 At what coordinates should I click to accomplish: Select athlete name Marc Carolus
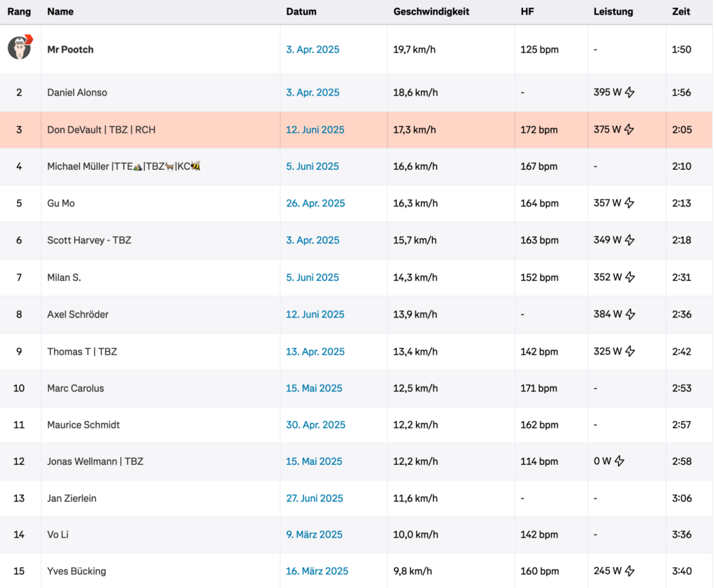76,388
